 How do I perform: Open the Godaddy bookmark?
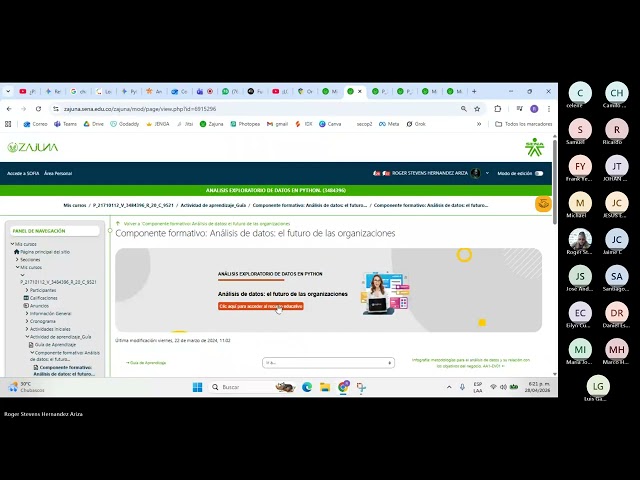(x=125, y=124)
